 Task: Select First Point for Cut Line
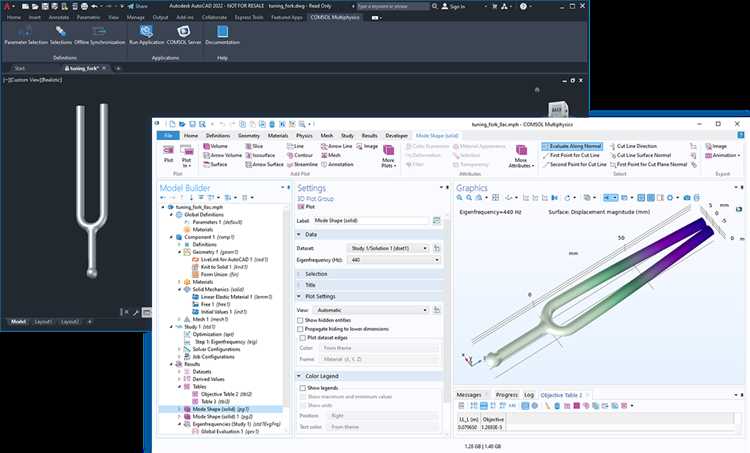click(x=571, y=155)
